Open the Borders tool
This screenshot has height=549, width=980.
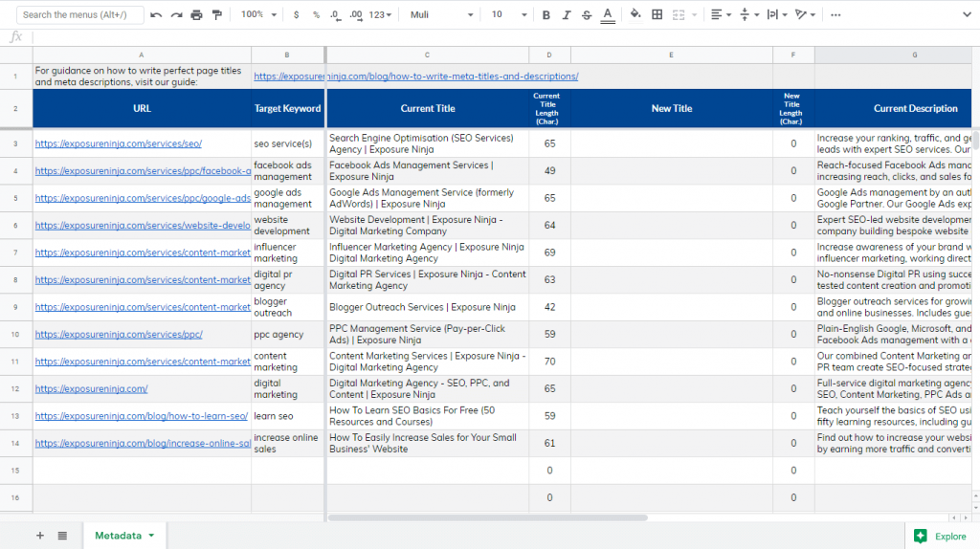[x=657, y=15]
